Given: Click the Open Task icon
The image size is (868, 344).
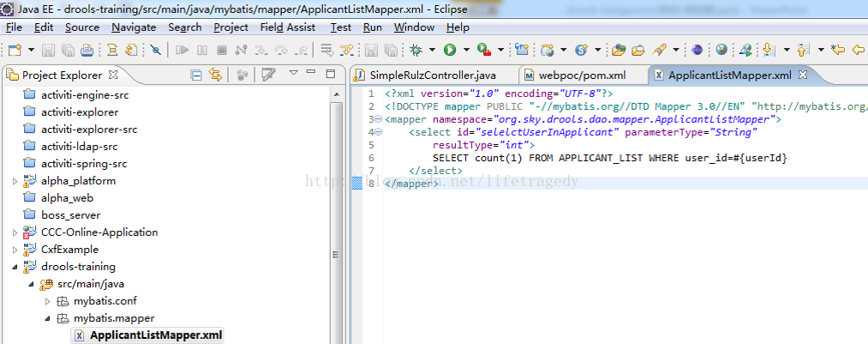Looking at the screenshot, I should pyautogui.click(x=638, y=50).
